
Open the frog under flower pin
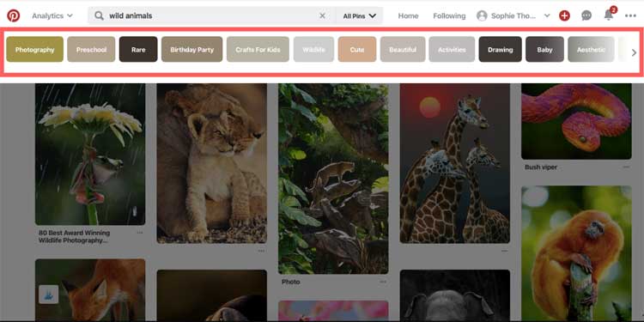pyautogui.click(x=90, y=154)
